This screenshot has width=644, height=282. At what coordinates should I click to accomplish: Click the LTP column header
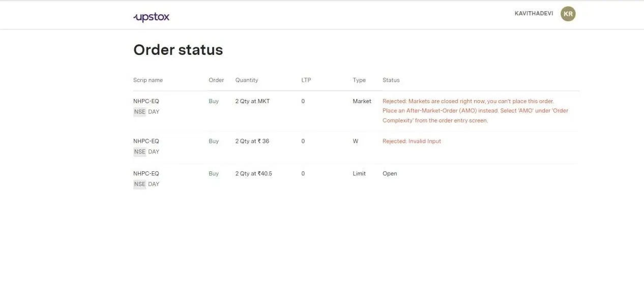click(x=306, y=80)
